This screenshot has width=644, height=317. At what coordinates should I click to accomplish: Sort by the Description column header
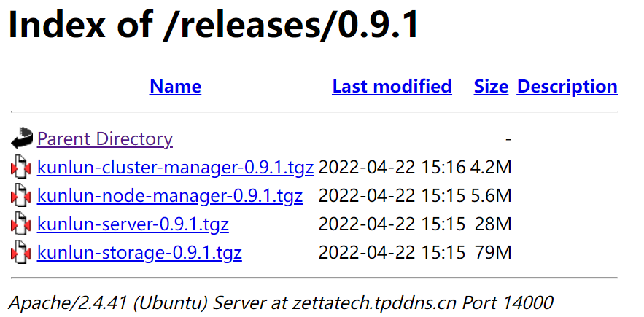(567, 87)
